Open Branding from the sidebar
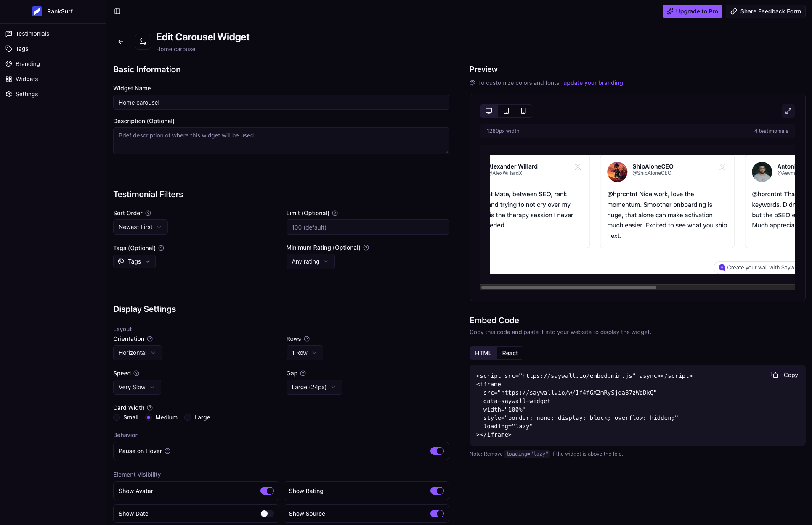 point(27,64)
